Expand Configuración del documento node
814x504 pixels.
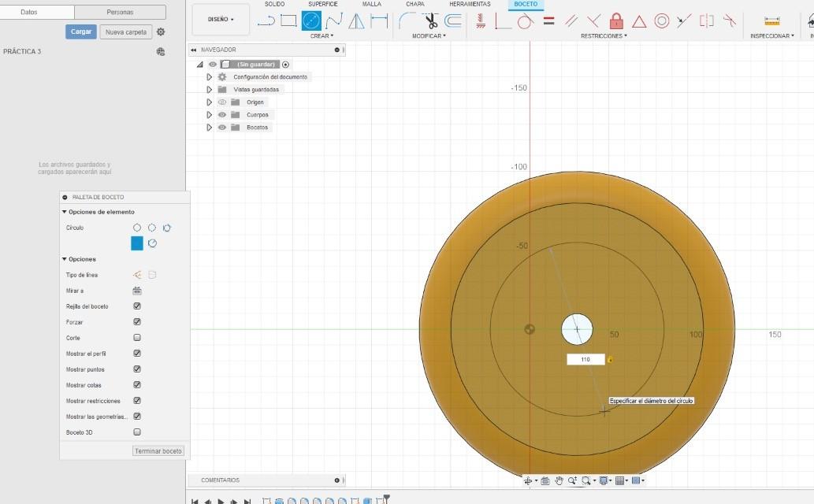pos(209,77)
